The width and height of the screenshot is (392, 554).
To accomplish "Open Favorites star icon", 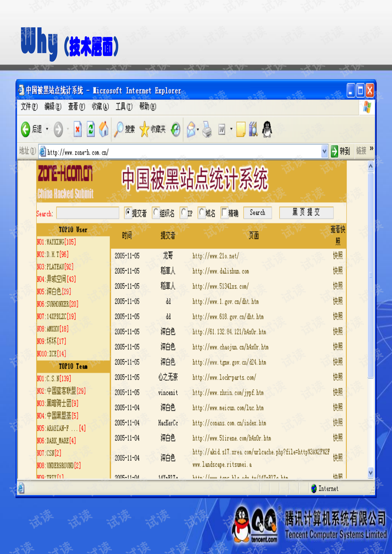I will 145,129.
